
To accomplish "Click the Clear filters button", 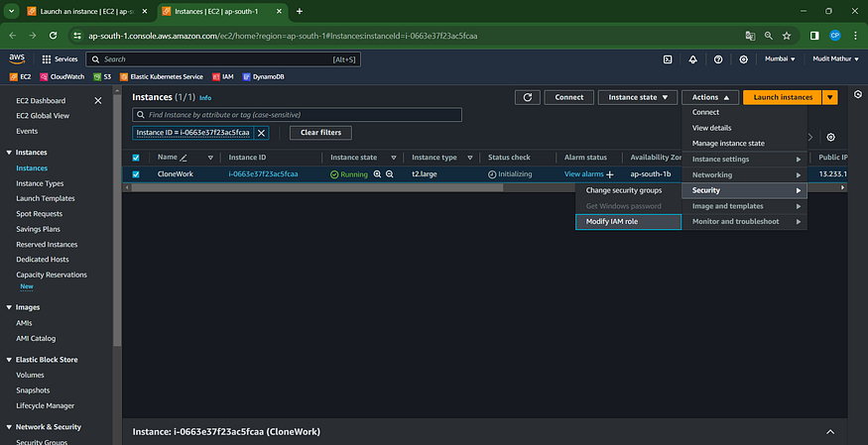I will 320,133.
